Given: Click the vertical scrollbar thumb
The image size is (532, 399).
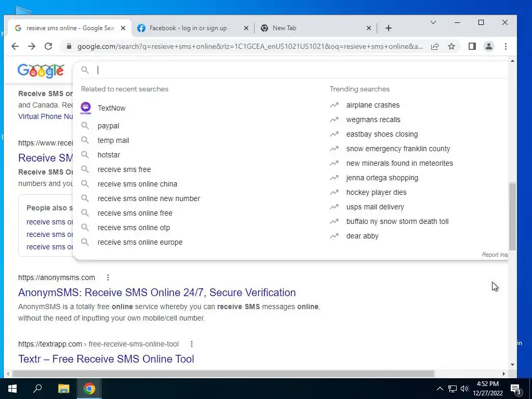Looking at the screenshot, I should (512, 216).
